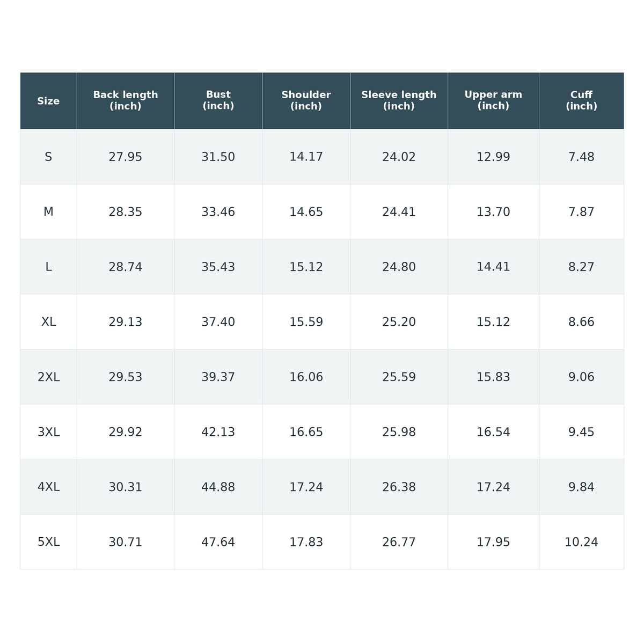Click the Sleeve length (inch) header
644x644 pixels.
point(399,101)
